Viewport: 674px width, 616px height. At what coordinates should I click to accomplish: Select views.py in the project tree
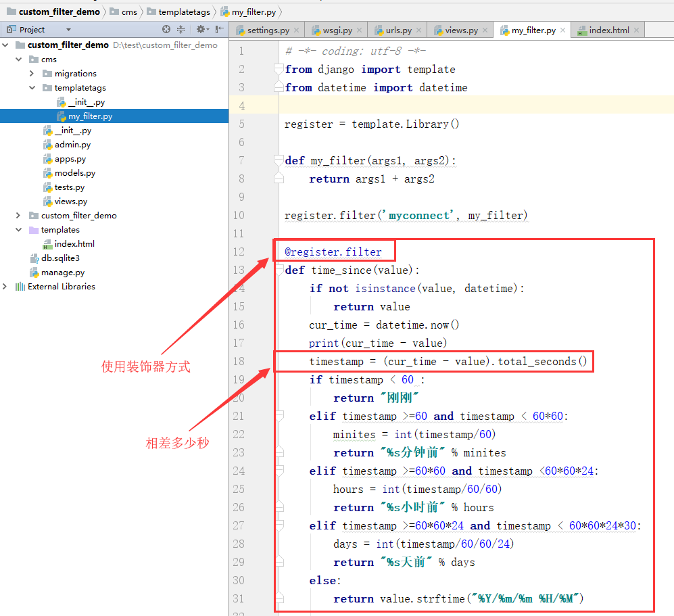pyautogui.click(x=70, y=202)
